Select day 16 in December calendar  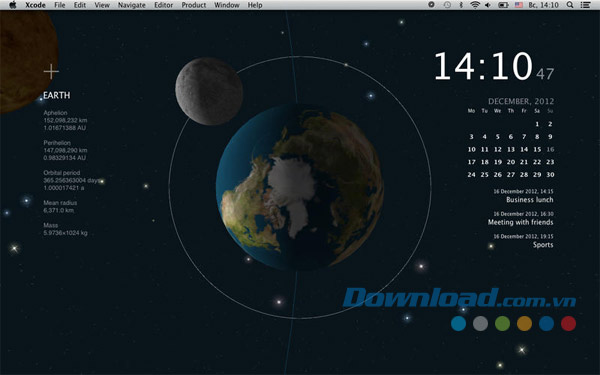[550, 149]
